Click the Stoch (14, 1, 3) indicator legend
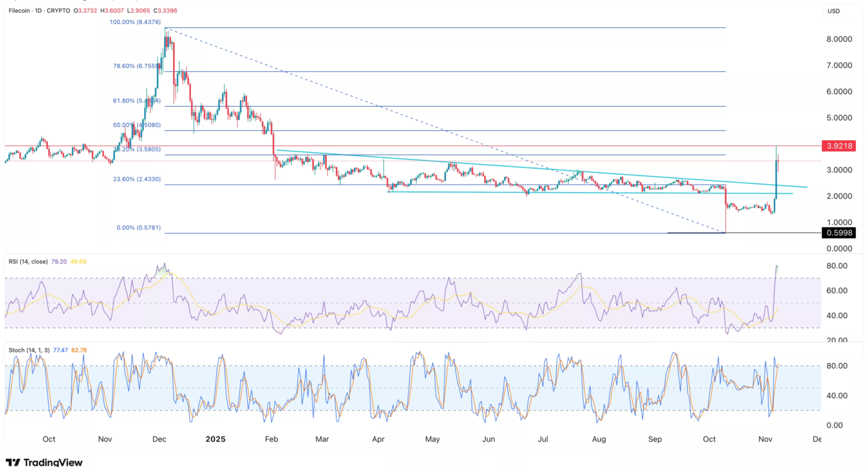The width and height of the screenshot is (868, 467). (x=29, y=350)
